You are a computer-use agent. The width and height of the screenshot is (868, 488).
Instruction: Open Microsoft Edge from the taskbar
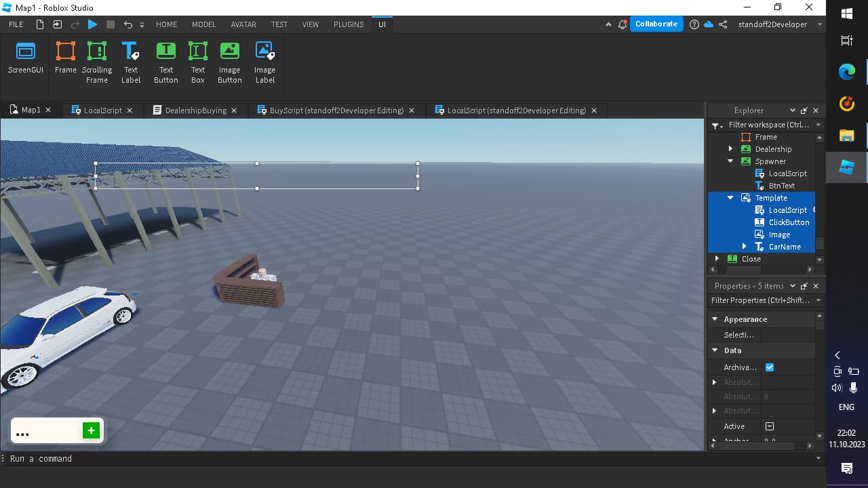846,71
